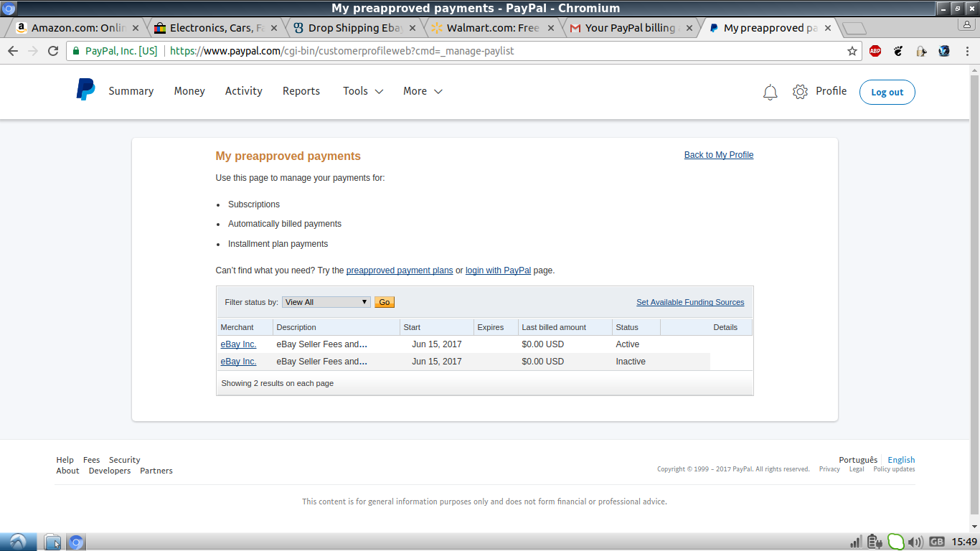Click the Go filter button

[385, 302]
